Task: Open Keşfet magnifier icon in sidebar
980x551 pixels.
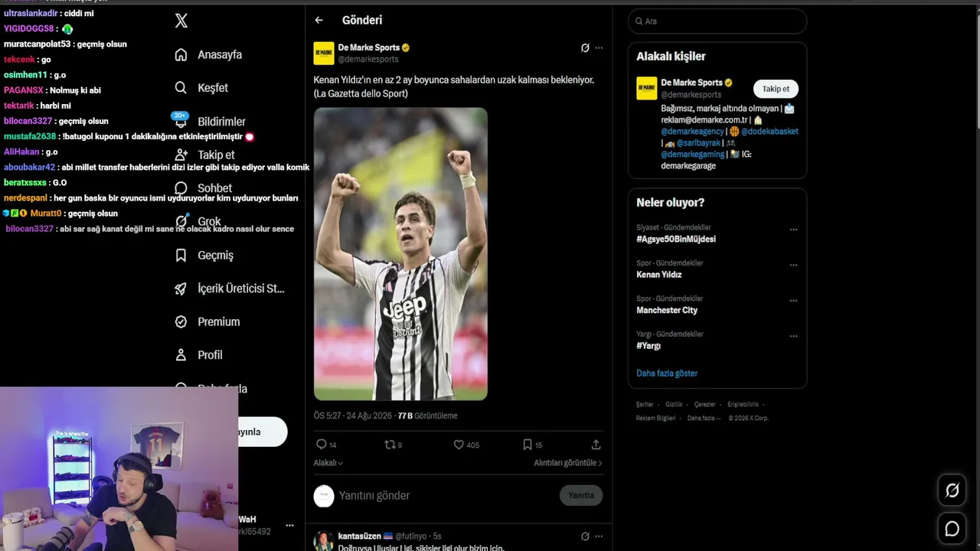Action: (x=181, y=88)
